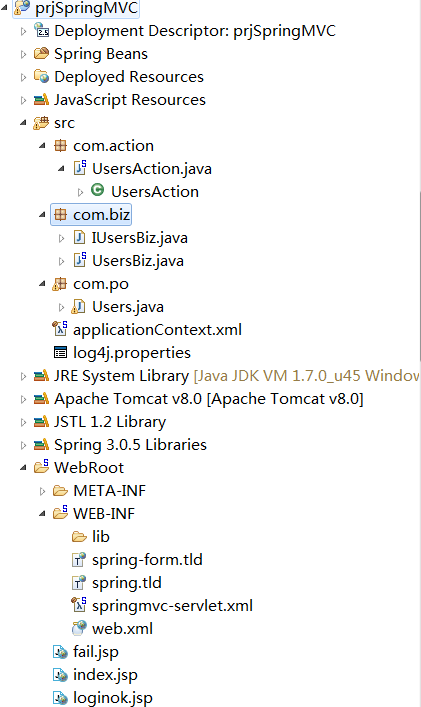The image size is (421, 707).
Task: Click the spring-form.tld file icon
Action: (x=79, y=559)
